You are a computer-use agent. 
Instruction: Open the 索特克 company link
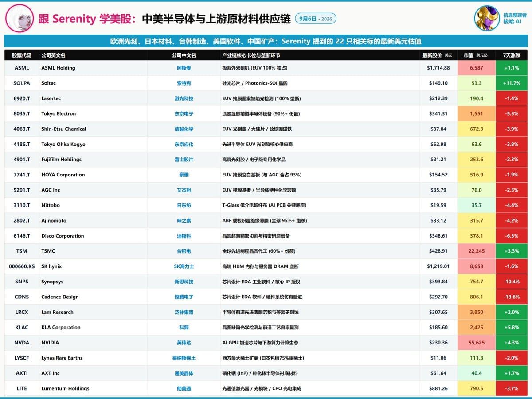(184, 83)
